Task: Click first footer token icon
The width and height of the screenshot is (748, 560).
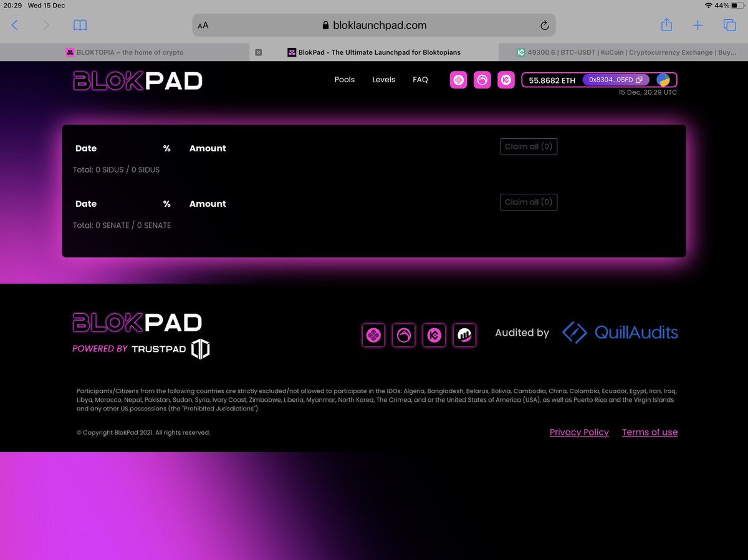Action: point(373,336)
